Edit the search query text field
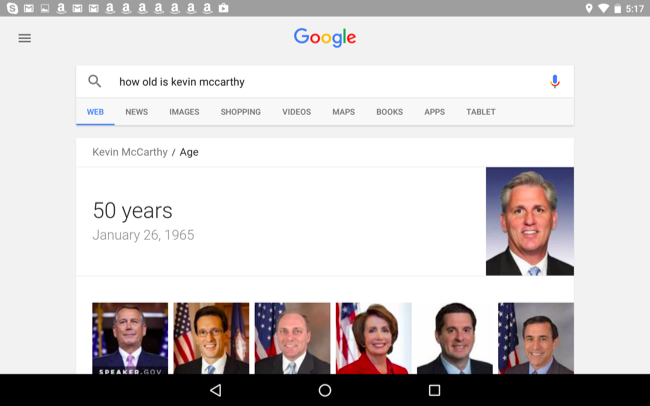Image resolution: width=650 pixels, height=406 pixels. click(x=320, y=82)
